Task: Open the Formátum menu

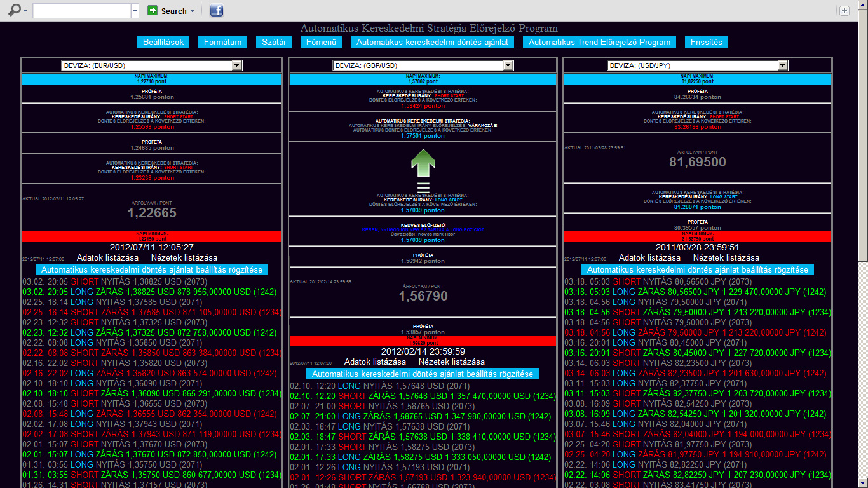Action: [222, 42]
